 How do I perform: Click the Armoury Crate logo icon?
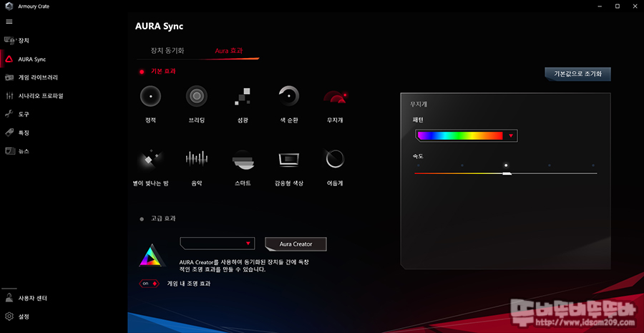pyautogui.click(x=9, y=6)
